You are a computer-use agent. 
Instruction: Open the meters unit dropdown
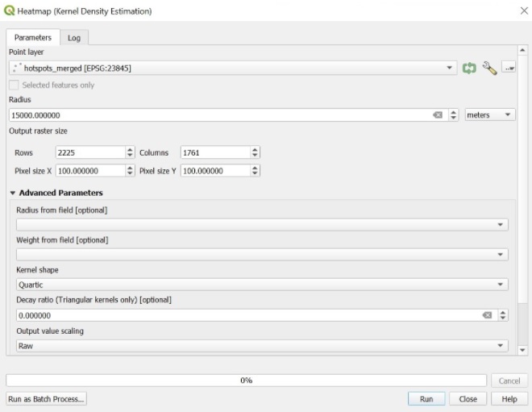click(490, 115)
